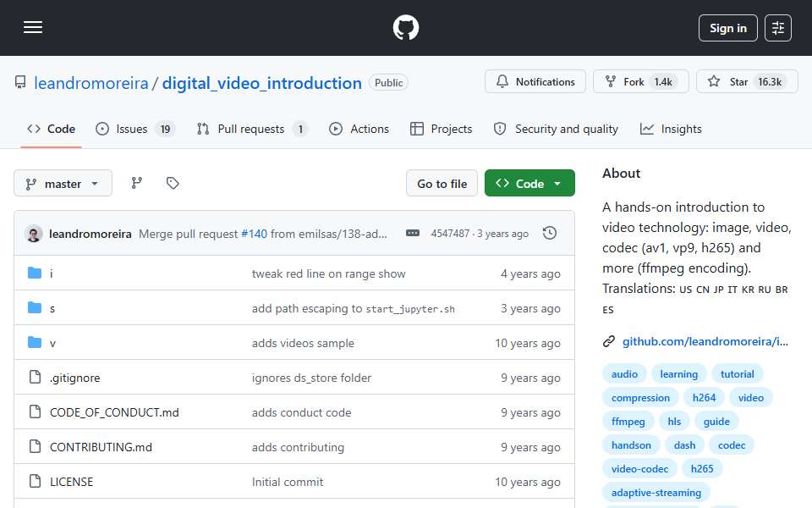812x508 pixels.
Task: Select the handson topic tag
Action: click(x=631, y=445)
